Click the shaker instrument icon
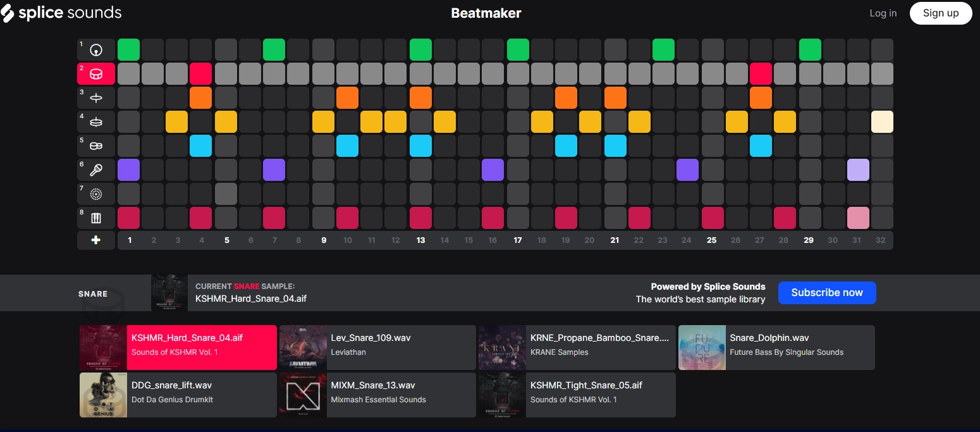 point(96,170)
